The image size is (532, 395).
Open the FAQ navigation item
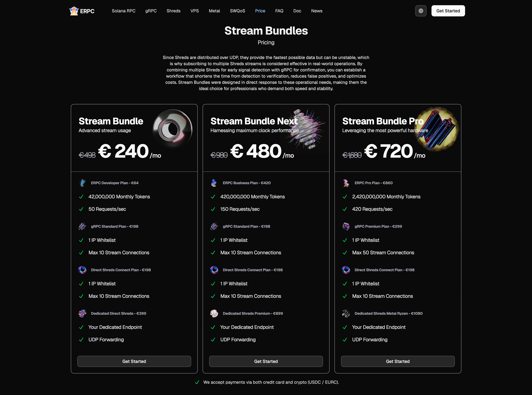click(279, 11)
